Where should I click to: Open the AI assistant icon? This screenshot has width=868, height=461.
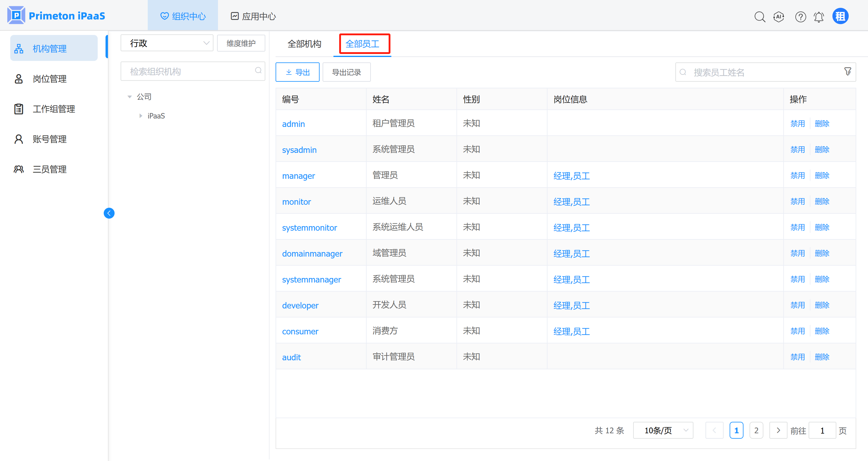point(779,16)
